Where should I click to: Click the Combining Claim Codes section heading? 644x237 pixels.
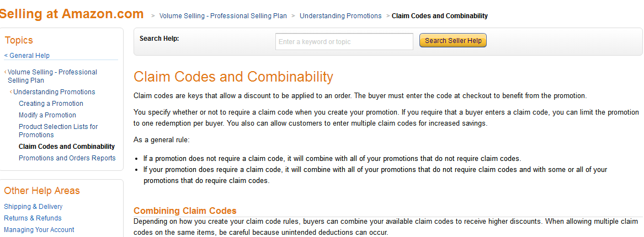pos(185,211)
